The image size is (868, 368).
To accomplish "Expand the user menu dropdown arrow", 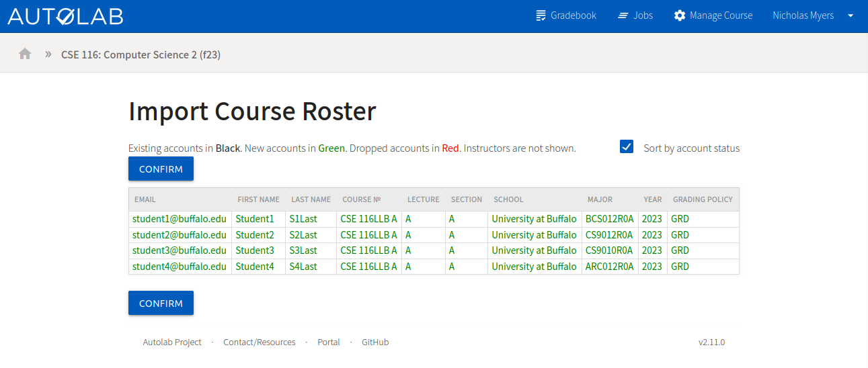I will click(851, 15).
